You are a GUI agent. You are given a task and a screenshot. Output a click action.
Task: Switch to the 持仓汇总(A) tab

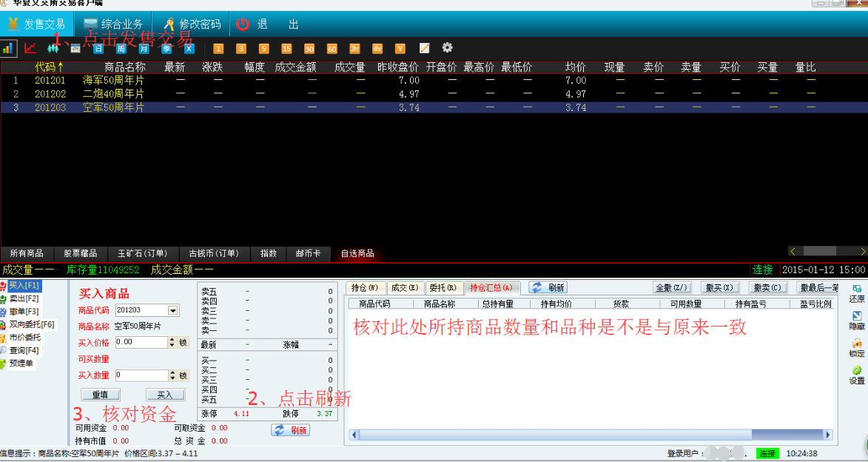[491, 287]
